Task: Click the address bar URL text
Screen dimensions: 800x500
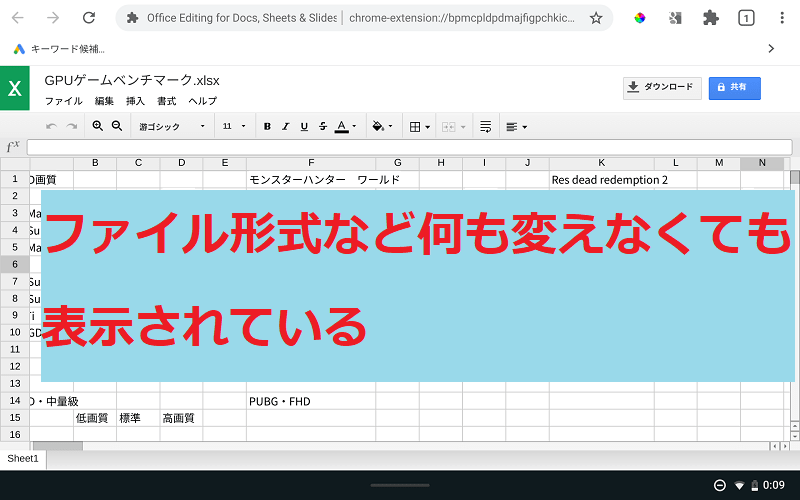Action: click(x=462, y=18)
